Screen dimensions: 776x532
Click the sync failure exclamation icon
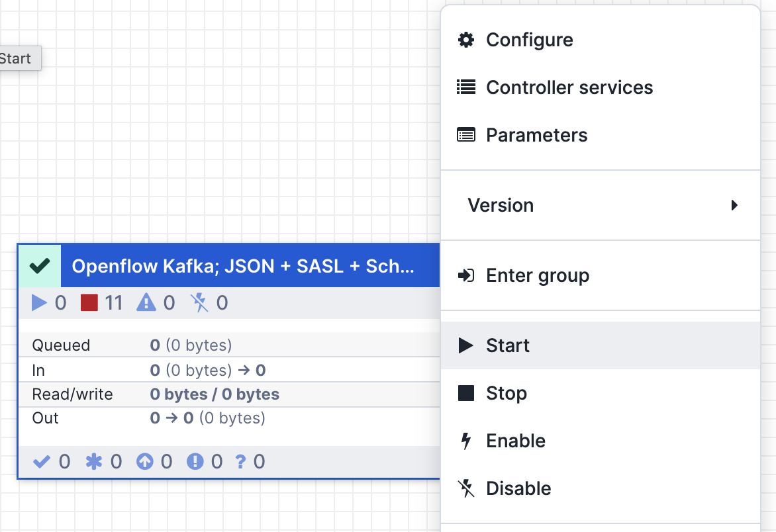[195, 462]
